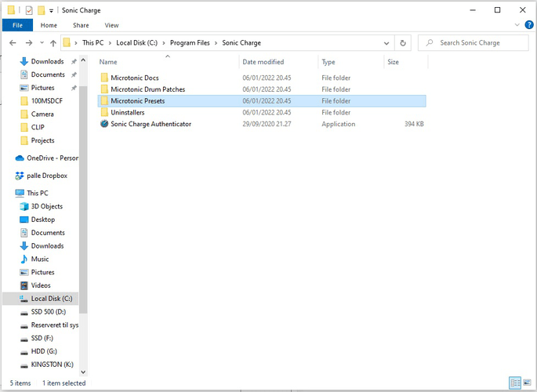
Task: Open HDD (G:) drive
Action: point(44,351)
